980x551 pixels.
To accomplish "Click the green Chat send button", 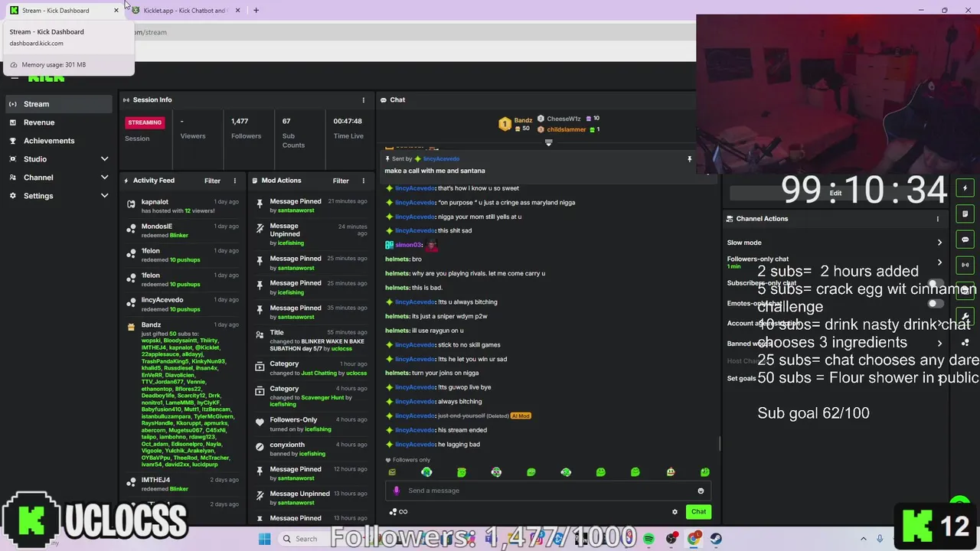I will pos(698,512).
